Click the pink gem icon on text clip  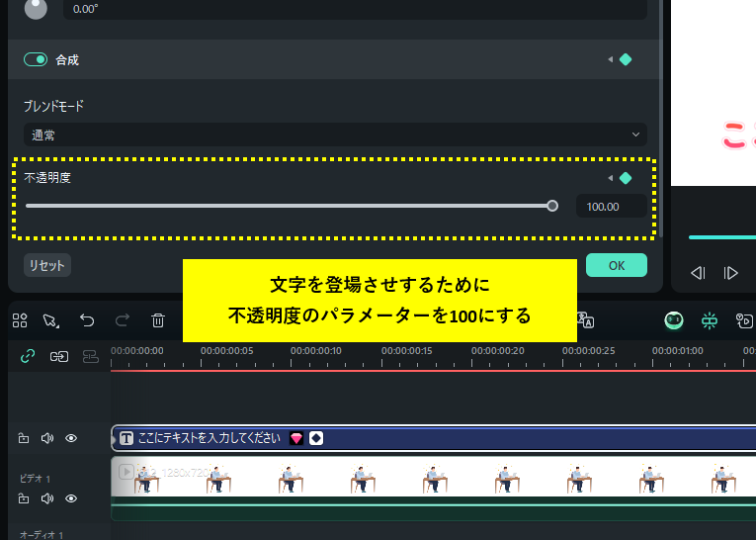296,438
